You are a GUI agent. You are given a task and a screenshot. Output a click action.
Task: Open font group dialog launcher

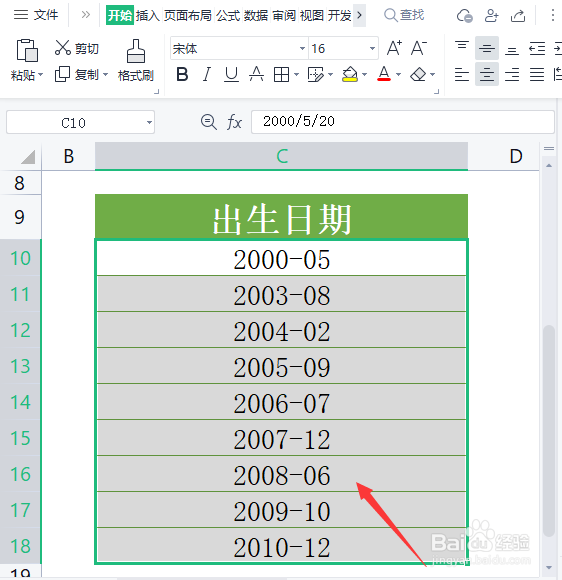click(x=437, y=91)
